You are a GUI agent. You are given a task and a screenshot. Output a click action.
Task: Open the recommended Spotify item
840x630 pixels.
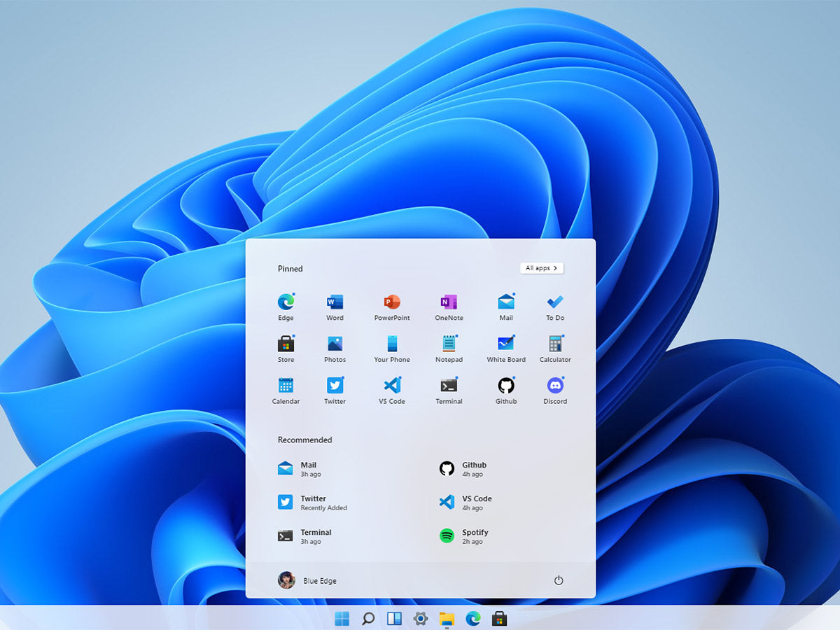(464, 536)
